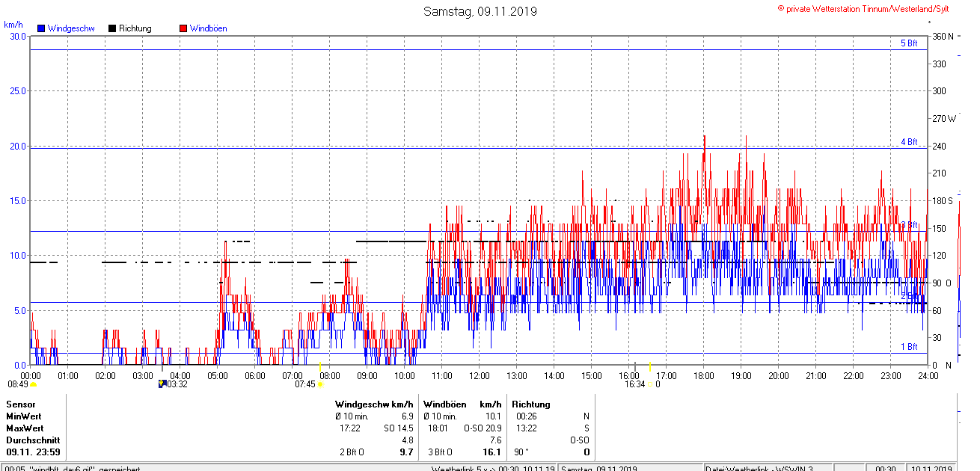Click the 90 O direction axis label

click(941, 283)
